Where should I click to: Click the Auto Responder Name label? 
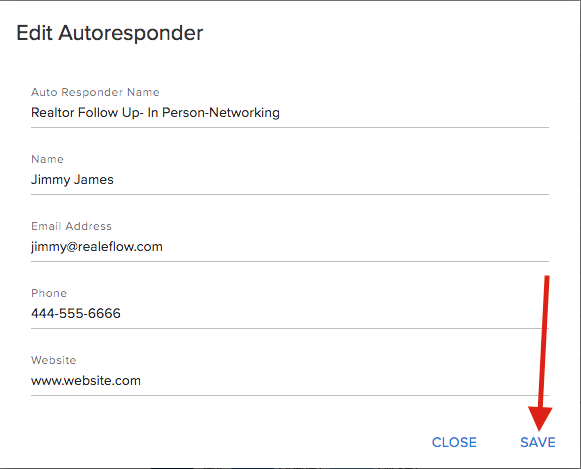pos(95,92)
